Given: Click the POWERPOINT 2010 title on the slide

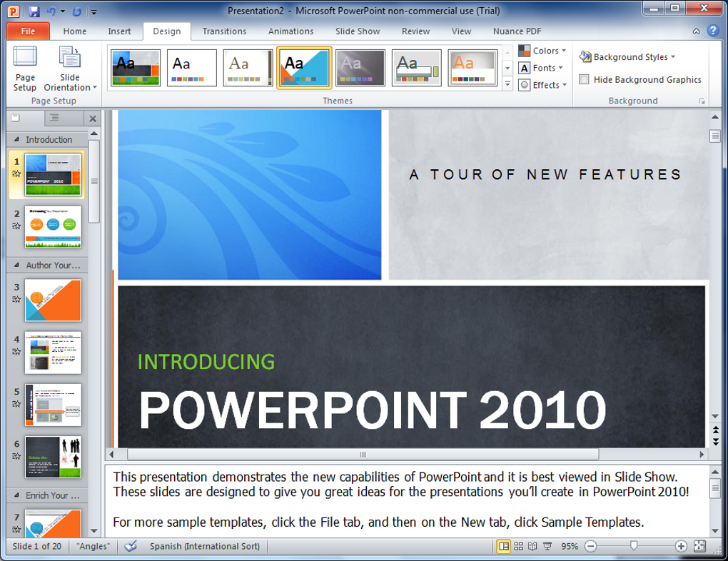Looking at the screenshot, I should (x=373, y=410).
